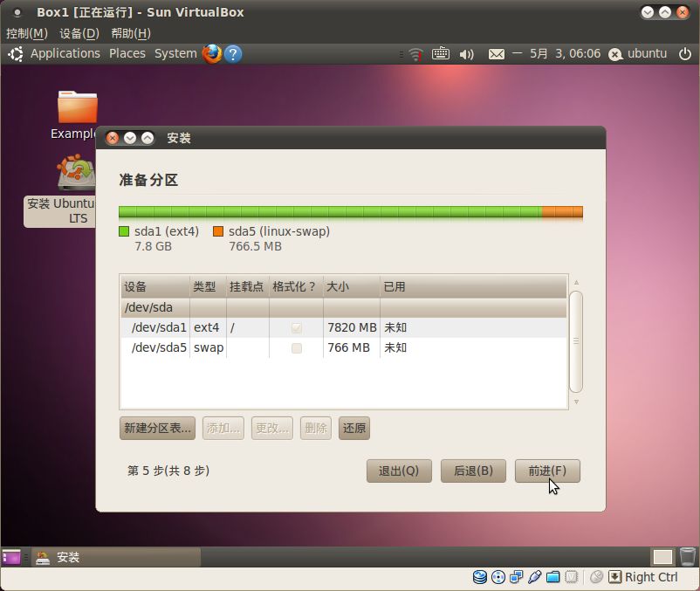The height and width of the screenshot is (591, 700).
Task: Click the power shutdown icon
Action: pyautogui.click(x=685, y=54)
